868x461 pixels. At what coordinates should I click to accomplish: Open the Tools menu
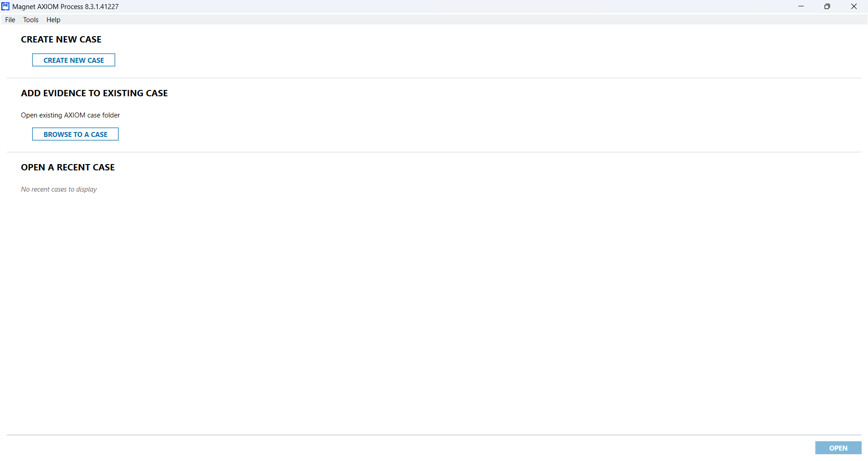tap(31, 20)
